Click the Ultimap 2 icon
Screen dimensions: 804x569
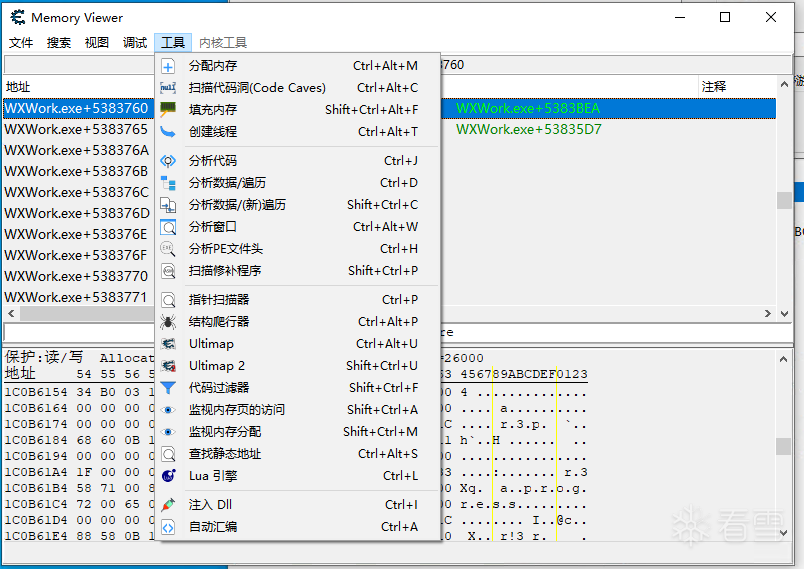tap(168, 366)
